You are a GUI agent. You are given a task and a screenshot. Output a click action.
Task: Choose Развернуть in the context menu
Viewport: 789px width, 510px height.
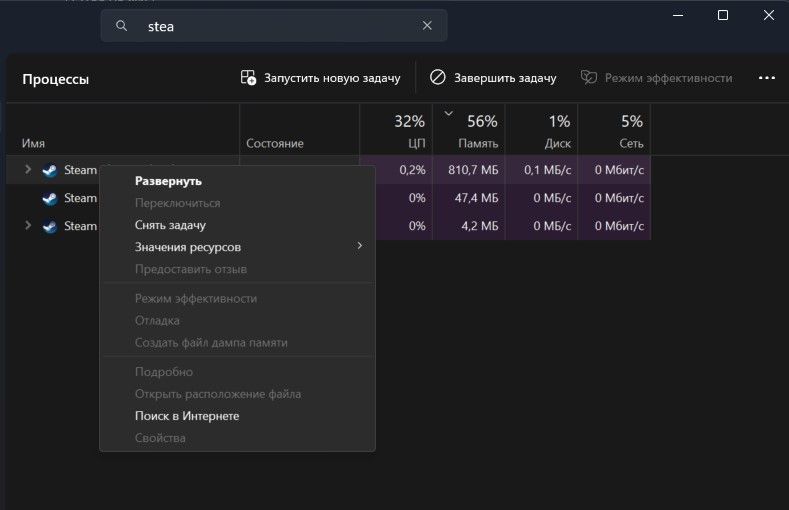[x=168, y=181]
